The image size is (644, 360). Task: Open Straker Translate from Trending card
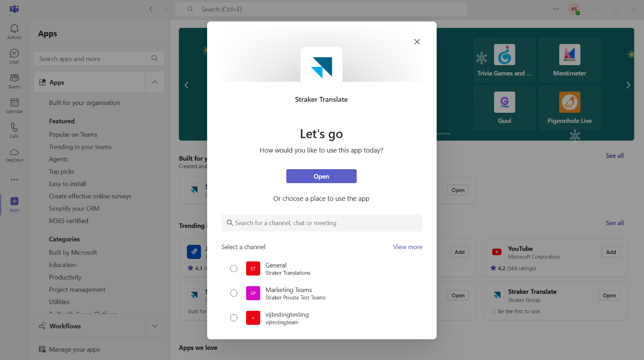click(x=609, y=295)
